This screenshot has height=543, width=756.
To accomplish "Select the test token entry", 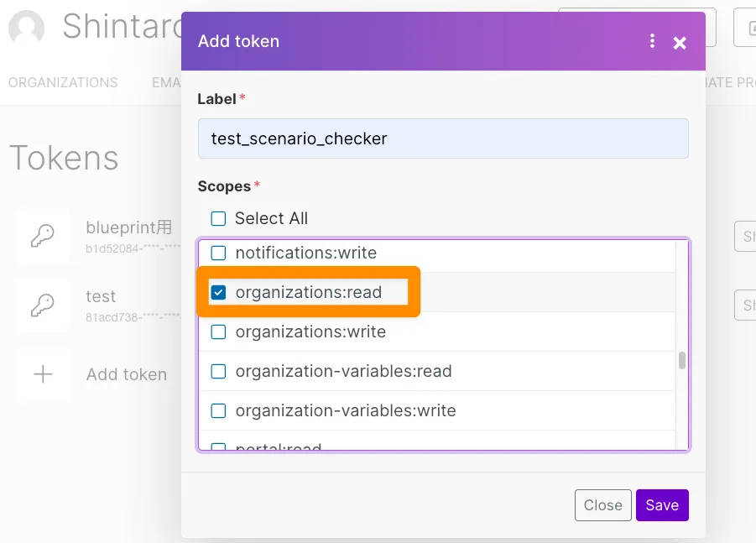I will pos(101,296).
